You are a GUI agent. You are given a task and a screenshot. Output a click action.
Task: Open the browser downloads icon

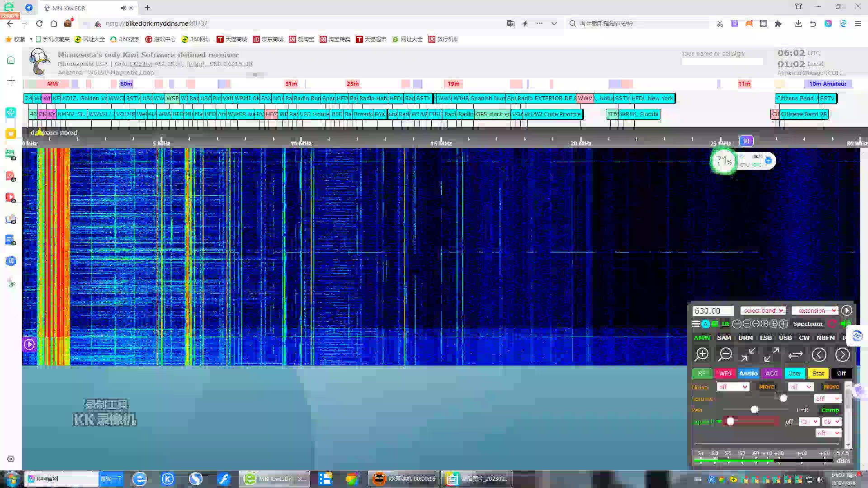(x=798, y=23)
